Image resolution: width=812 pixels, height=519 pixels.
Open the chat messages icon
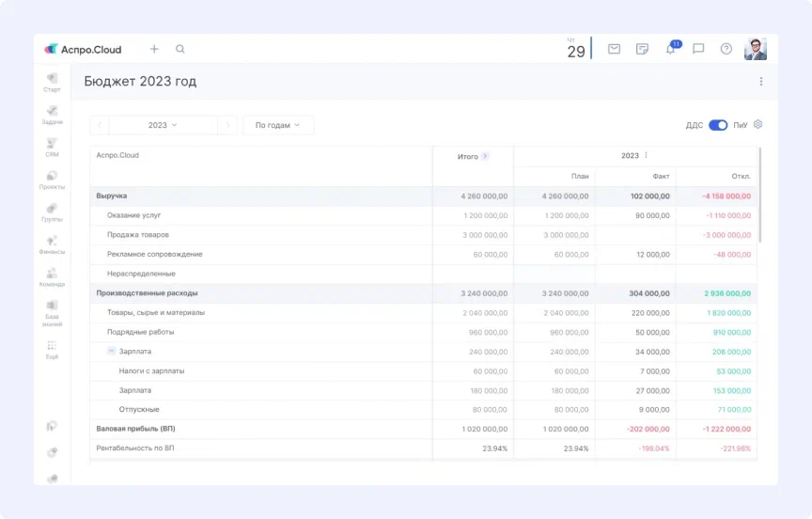pos(698,49)
